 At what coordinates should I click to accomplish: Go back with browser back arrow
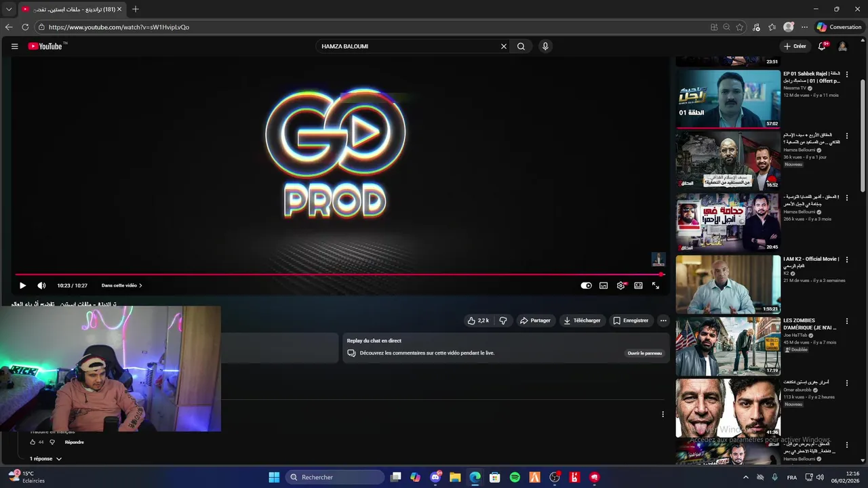(x=9, y=27)
